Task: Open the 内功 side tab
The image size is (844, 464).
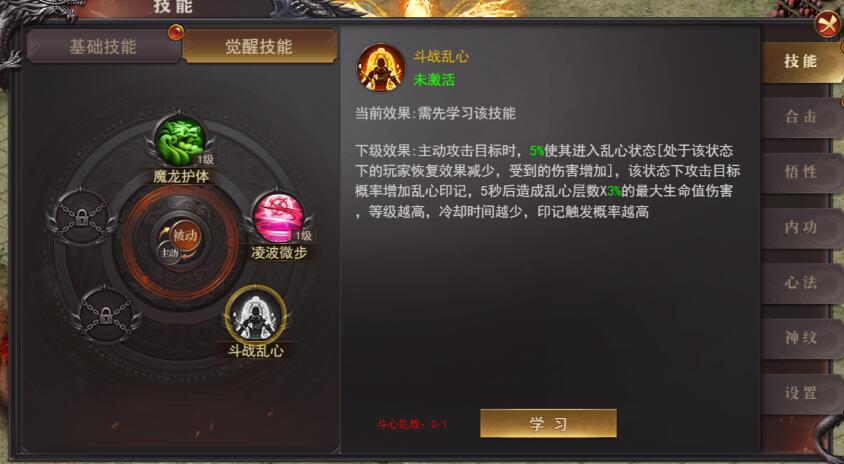Action: [x=802, y=228]
